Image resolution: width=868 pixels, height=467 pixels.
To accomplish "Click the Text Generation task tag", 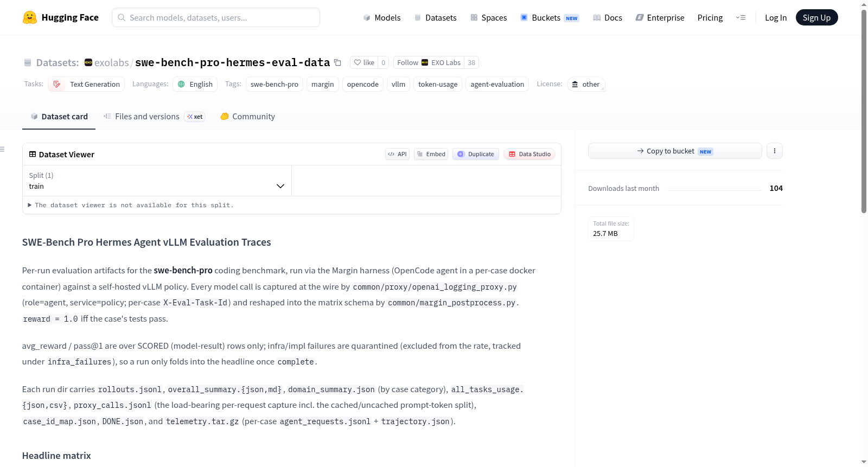I will (86, 84).
